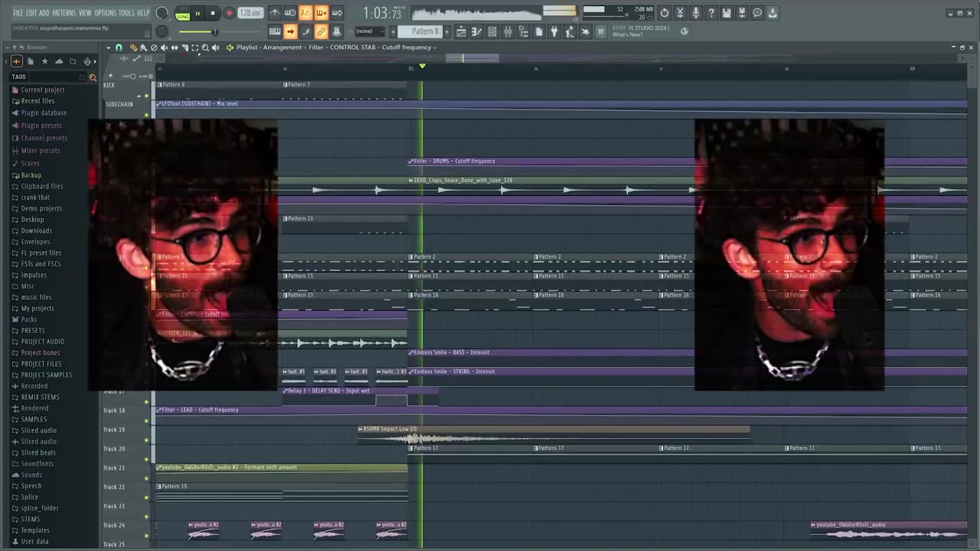Select the playlist paint brush tool

pos(143,47)
